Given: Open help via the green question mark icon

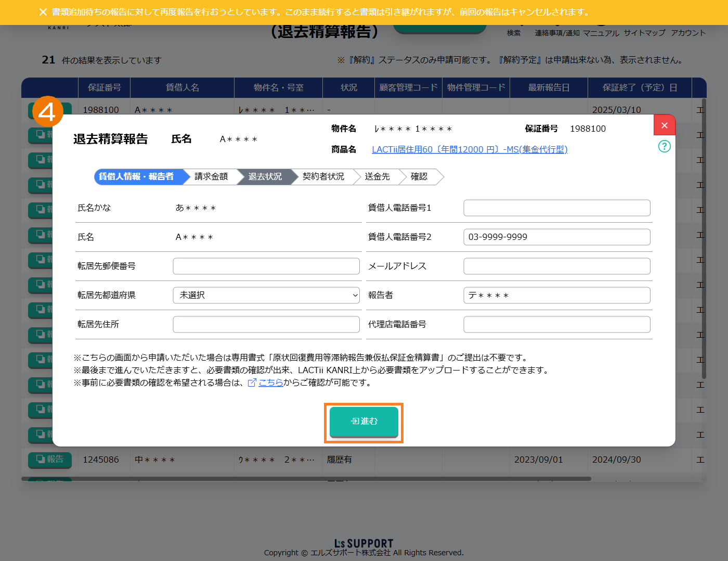Looking at the screenshot, I should (664, 146).
